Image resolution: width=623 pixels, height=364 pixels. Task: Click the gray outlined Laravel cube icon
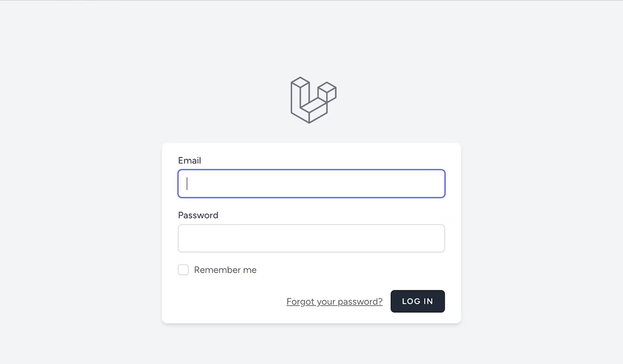pyautogui.click(x=313, y=100)
